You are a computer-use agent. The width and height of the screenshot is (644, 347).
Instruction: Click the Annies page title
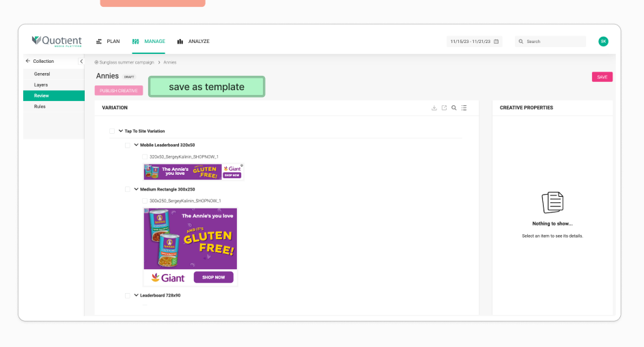tap(107, 76)
